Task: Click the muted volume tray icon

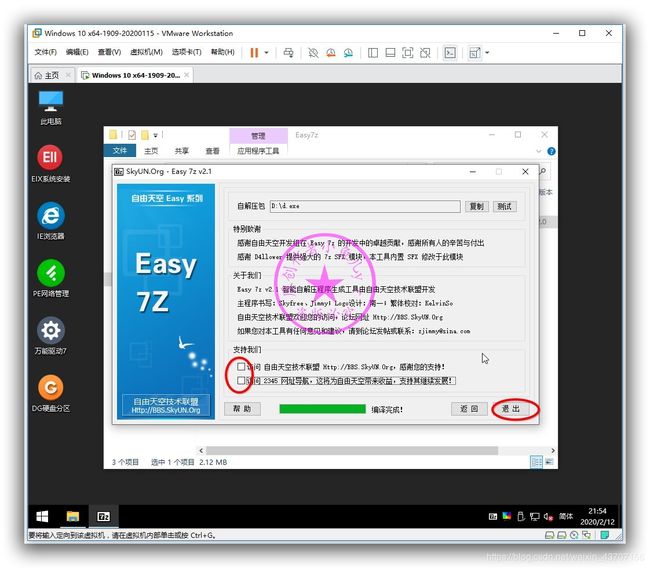Action: (548, 517)
